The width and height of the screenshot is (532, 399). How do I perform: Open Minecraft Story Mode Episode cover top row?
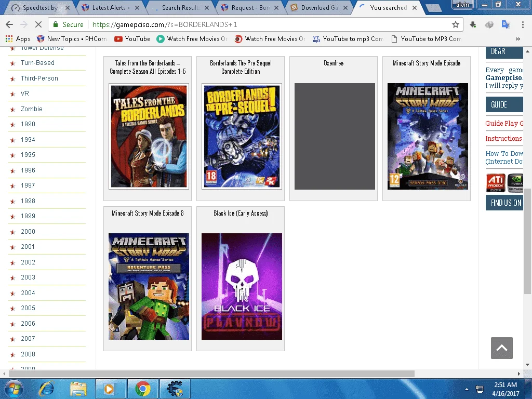click(x=428, y=137)
